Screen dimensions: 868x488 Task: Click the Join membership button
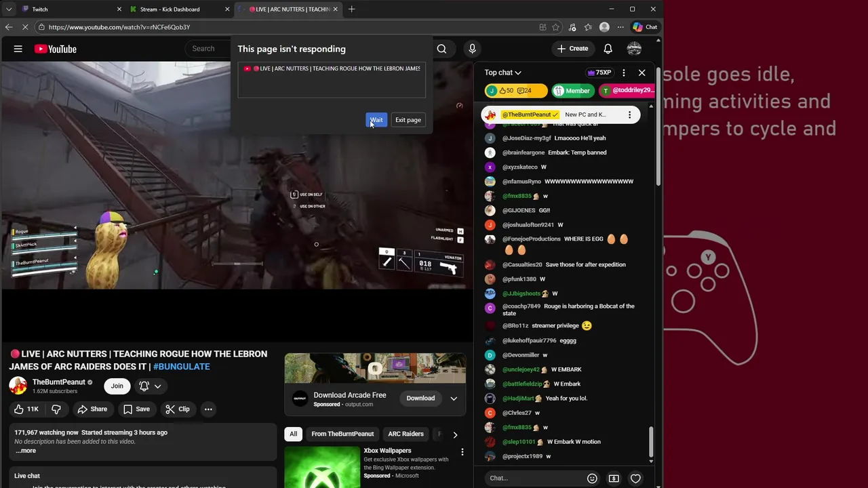(x=117, y=386)
